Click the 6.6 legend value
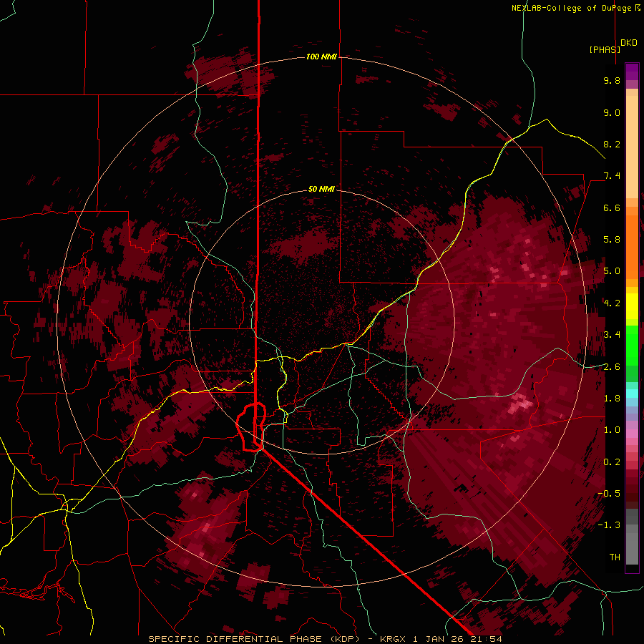The width and height of the screenshot is (644, 644). (x=612, y=208)
